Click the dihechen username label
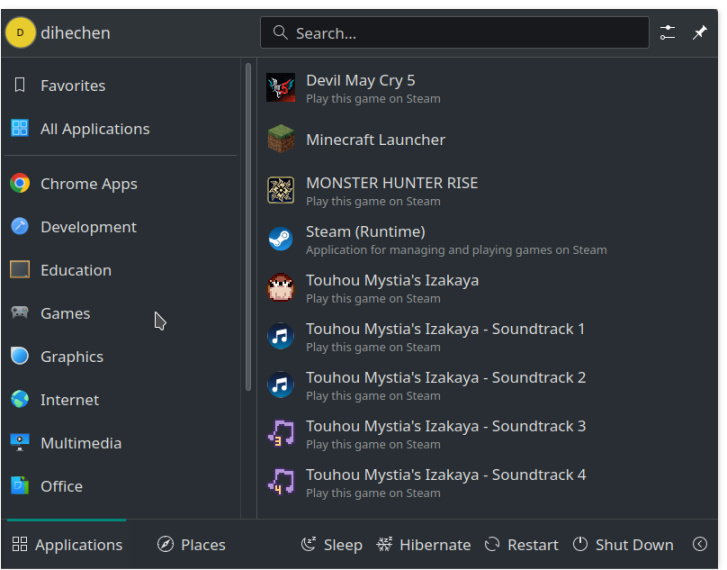Screen dimensions: 727x570 [75, 33]
